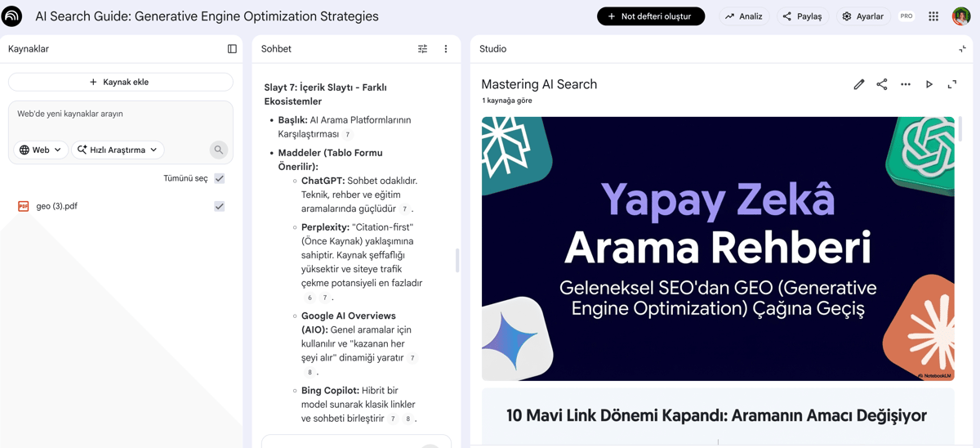
Task: Click citation 8 in the Bing Copilot bullet
Action: tap(408, 419)
